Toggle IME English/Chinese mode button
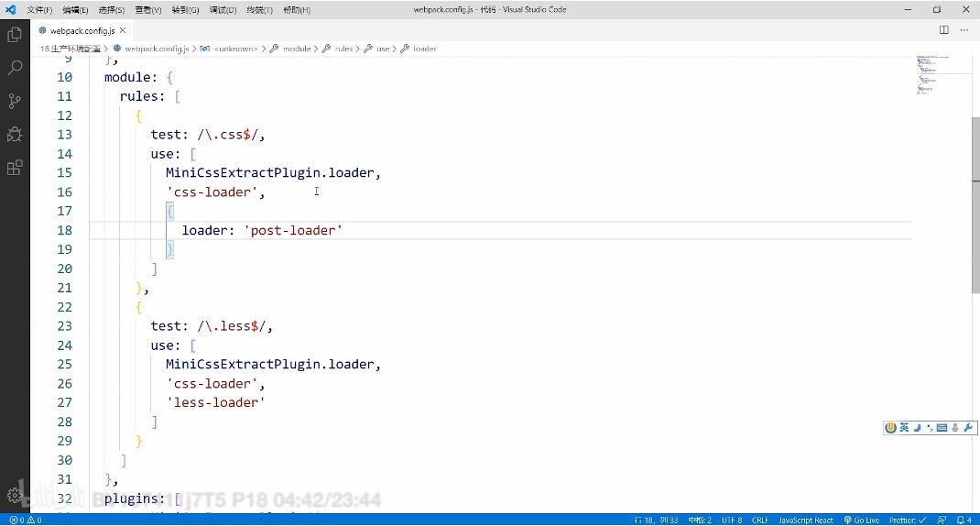The width and height of the screenshot is (980, 526). 904,428
